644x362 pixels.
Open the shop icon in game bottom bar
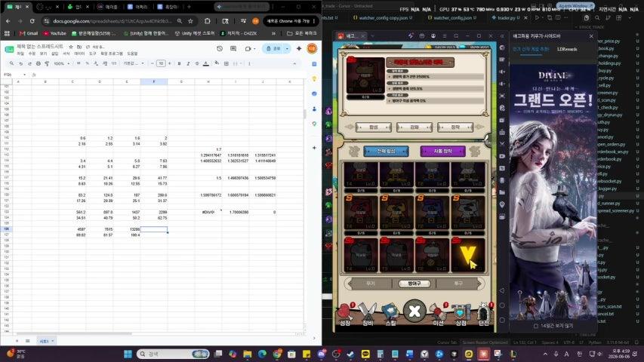pyautogui.click(x=461, y=314)
